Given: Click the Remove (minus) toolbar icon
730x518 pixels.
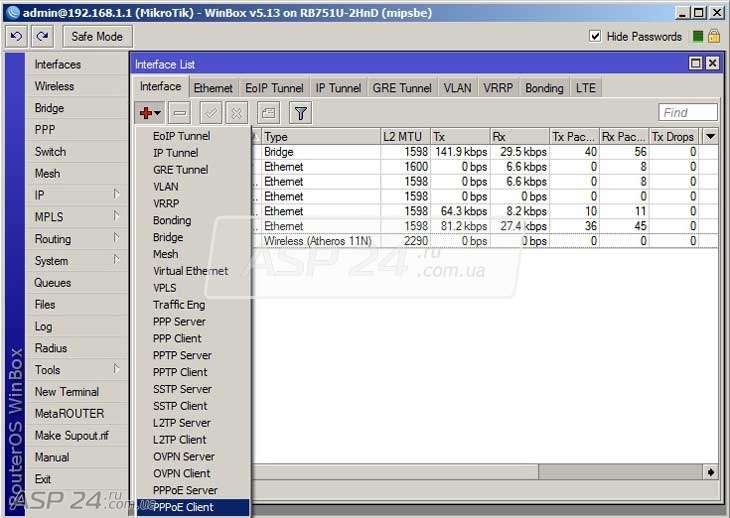Looking at the screenshot, I should click(x=180, y=113).
